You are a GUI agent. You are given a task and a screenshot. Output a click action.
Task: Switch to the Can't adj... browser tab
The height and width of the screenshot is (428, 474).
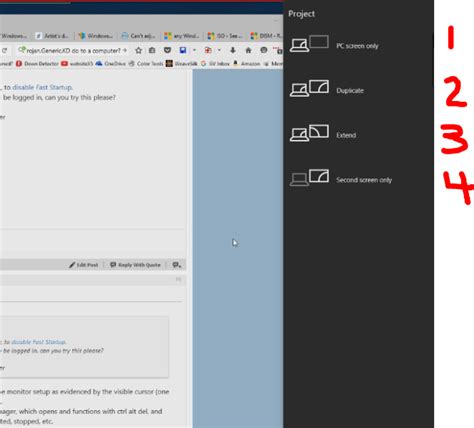click(139, 36)
